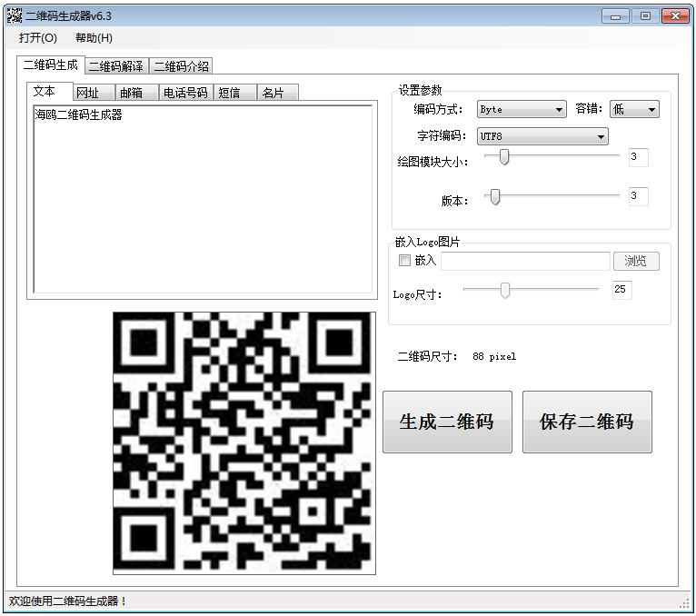Switch to the 二维码介绍 tab

coord(181,66)
